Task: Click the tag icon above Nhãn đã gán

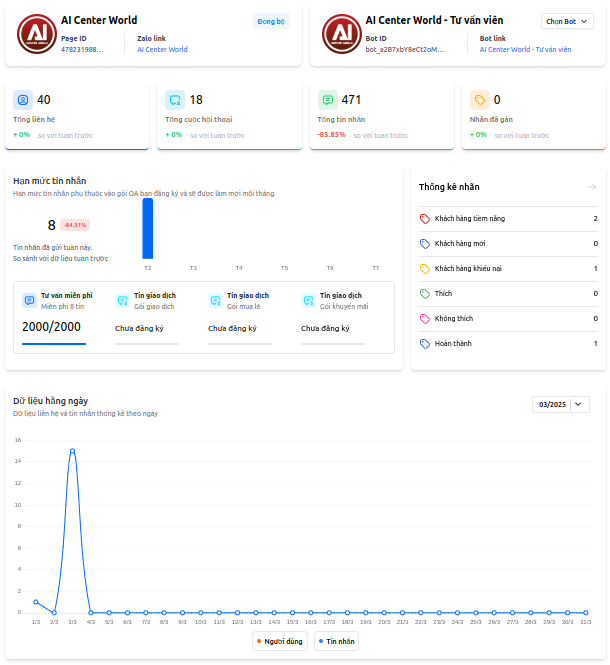Action: [x=480, y=100]
